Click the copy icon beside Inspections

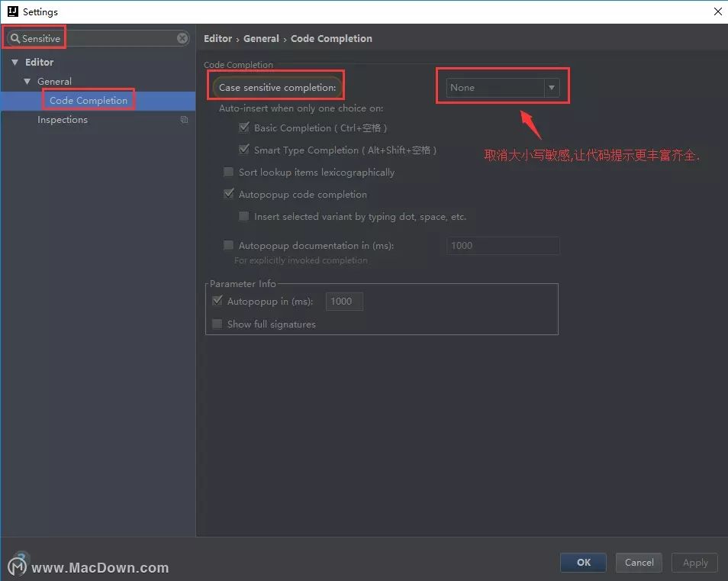(184, 120)
